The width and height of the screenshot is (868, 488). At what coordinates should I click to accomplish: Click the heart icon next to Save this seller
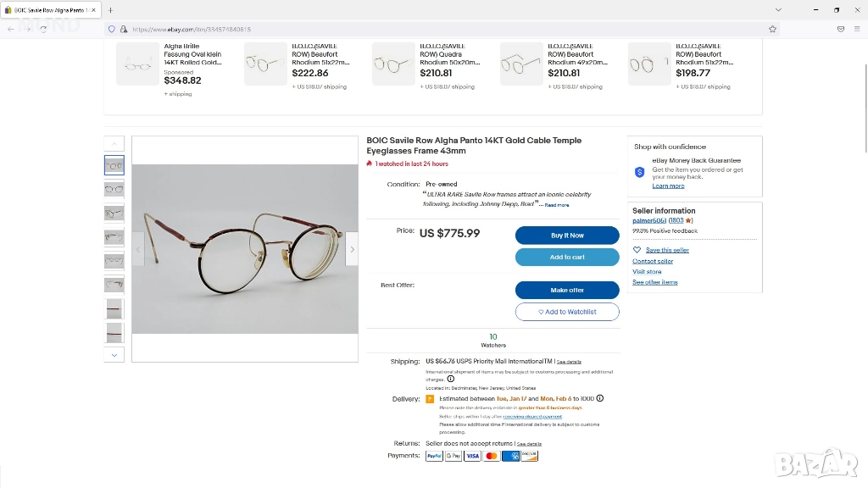[x=637, y=250]
